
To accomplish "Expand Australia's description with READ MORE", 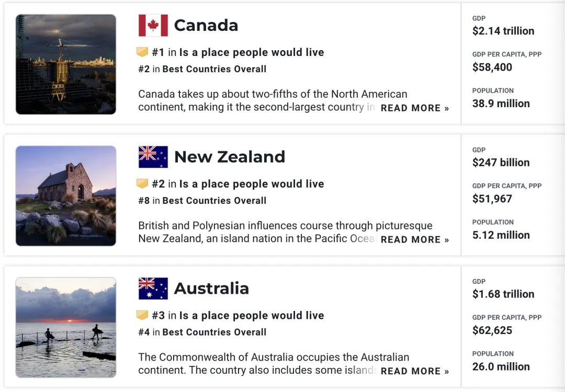I will (x=415, y=371).
